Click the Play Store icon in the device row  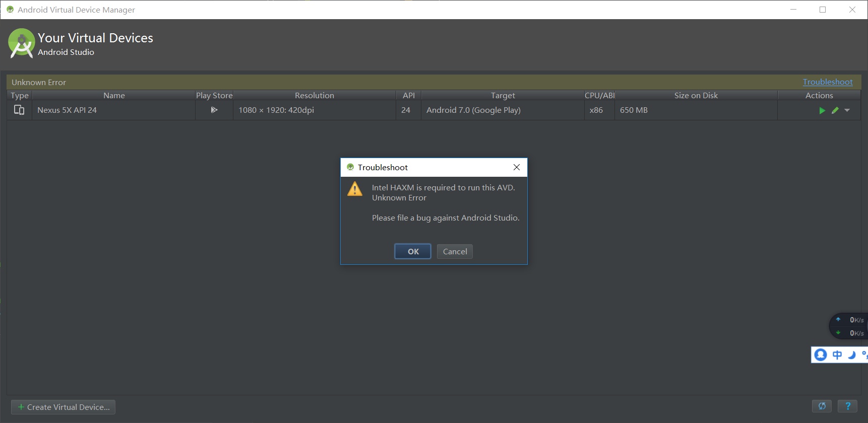pos(214,110)
